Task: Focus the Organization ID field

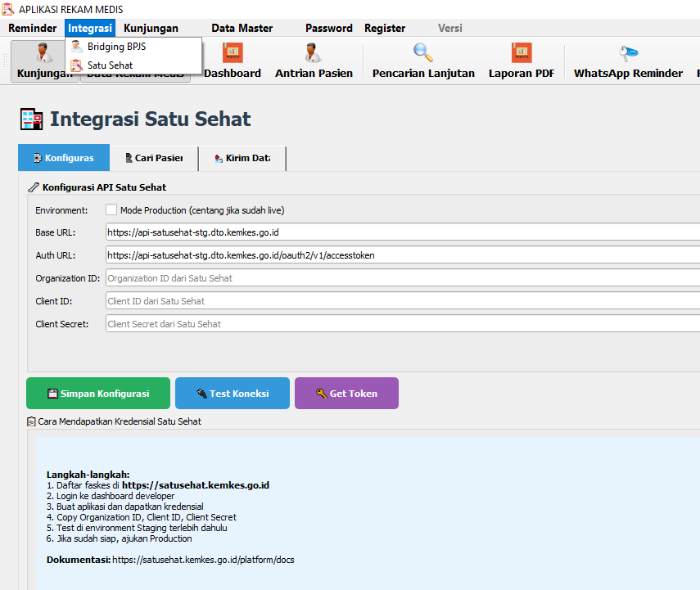Action: [x=403, y=278]
